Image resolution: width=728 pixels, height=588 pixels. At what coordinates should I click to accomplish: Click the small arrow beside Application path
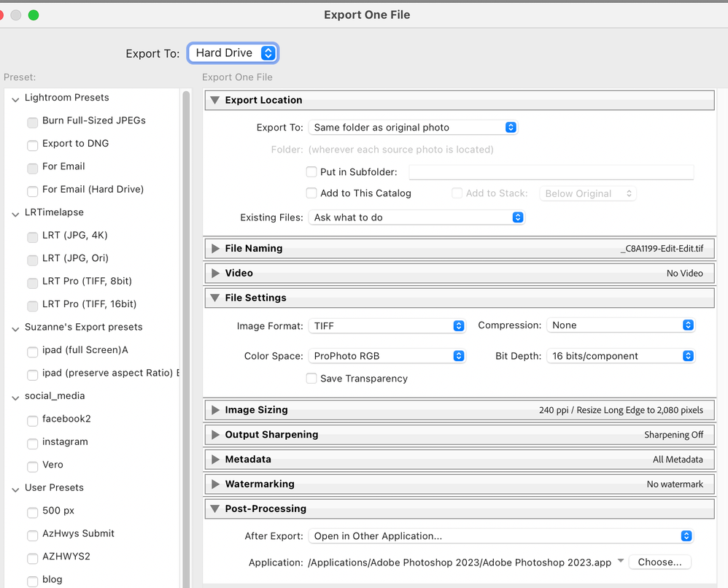(x=621, y=561)
